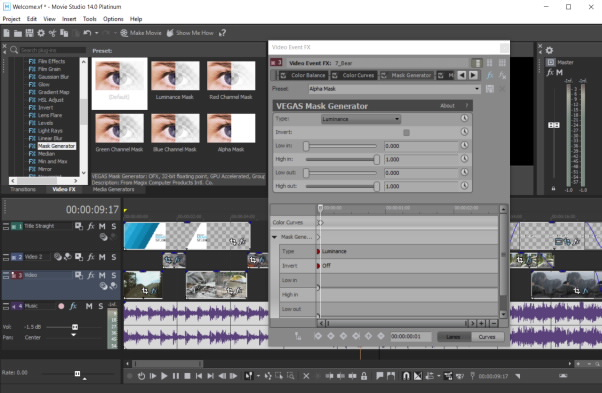602x393 pixels.
Task: Animate Low in parameter clock icon
Action: [x=464, y=145]
